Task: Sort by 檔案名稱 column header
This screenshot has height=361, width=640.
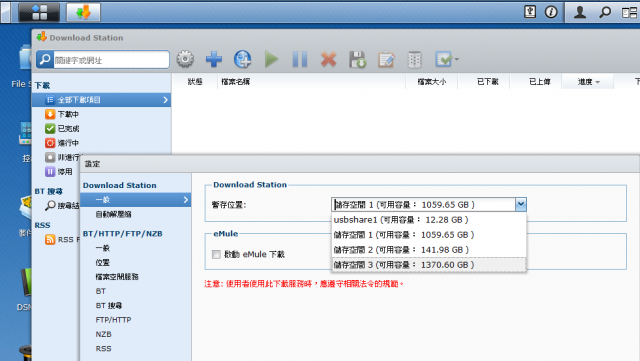Action: (236, 82)
